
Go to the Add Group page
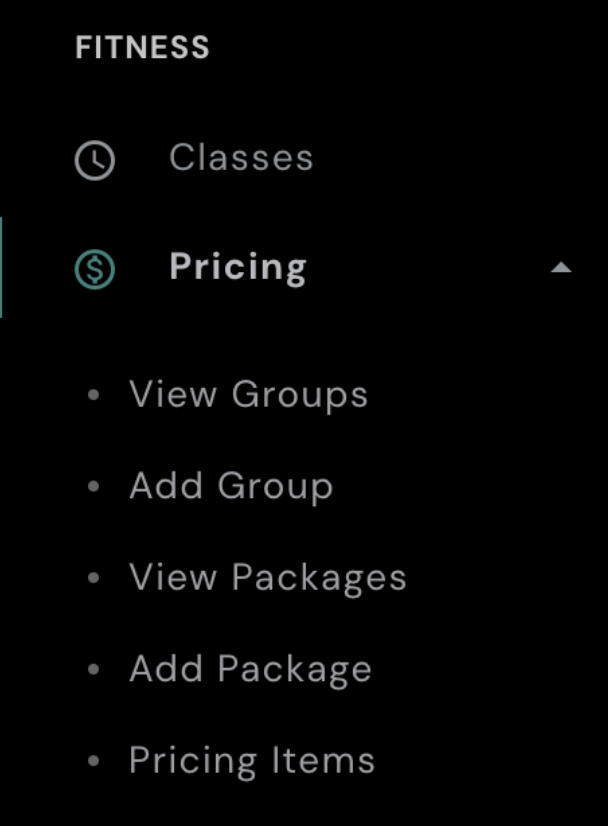231,487
